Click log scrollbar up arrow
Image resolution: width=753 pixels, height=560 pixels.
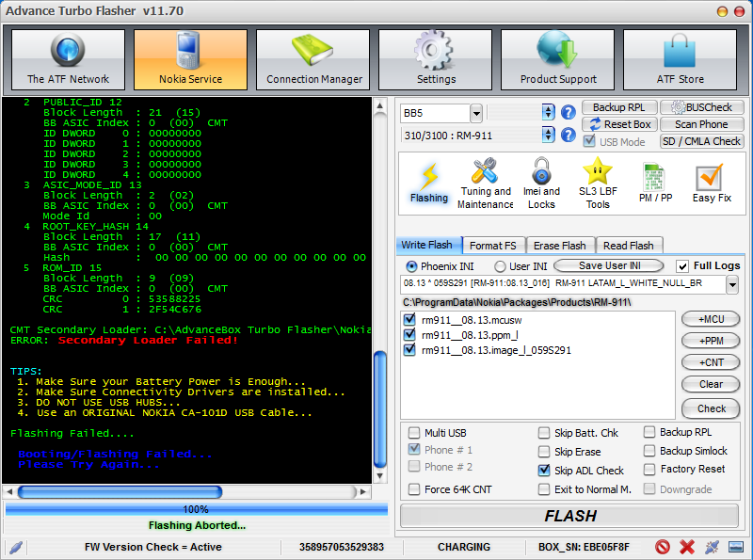(x=380, y=105)
